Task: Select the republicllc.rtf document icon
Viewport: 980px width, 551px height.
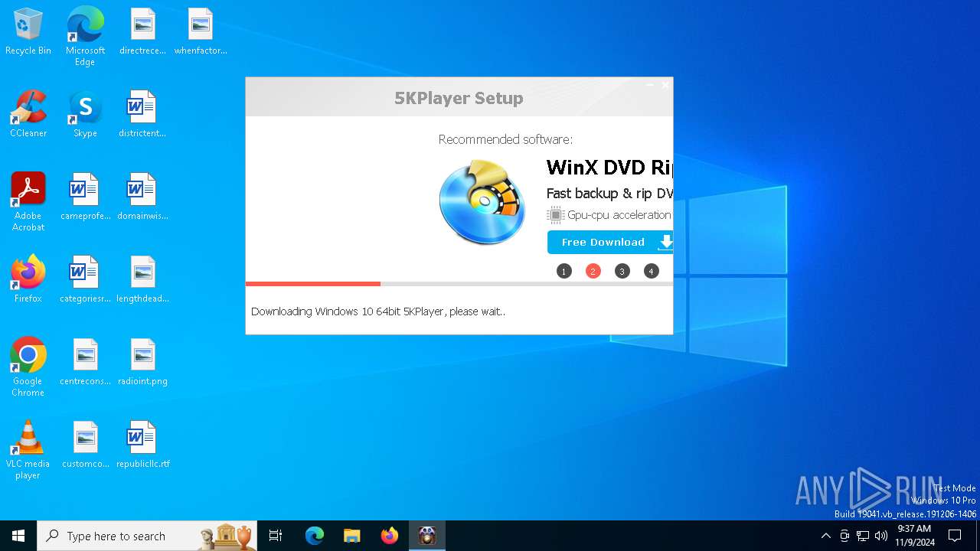Action: [142, 445]
